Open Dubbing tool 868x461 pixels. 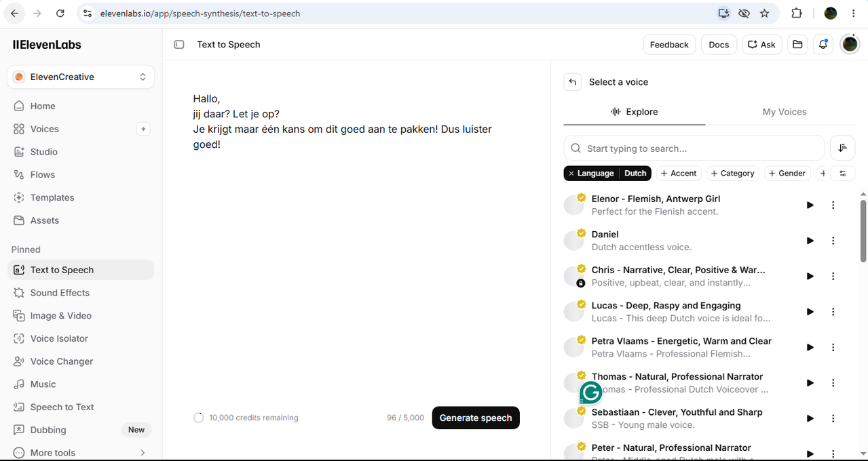click(x=81, y=430)
